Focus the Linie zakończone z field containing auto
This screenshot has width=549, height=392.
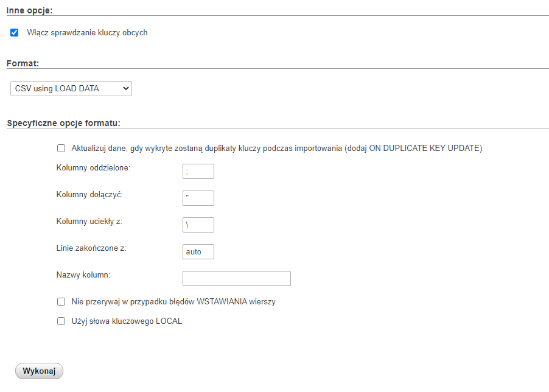tap(198, 251)
